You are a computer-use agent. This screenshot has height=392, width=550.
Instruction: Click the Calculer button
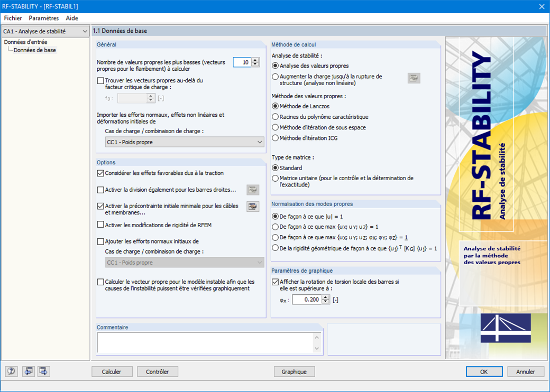(112, 372)
